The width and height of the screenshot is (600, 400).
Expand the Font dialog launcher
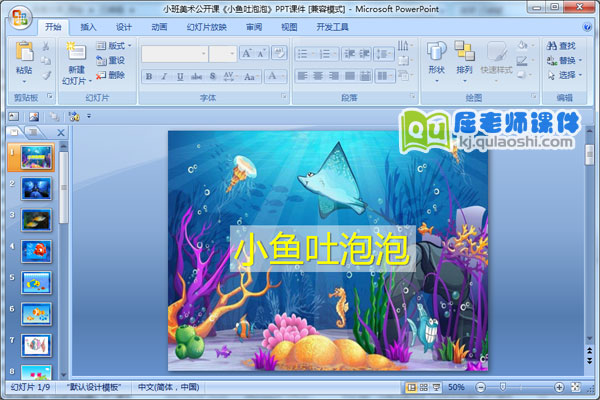(284, 96)
